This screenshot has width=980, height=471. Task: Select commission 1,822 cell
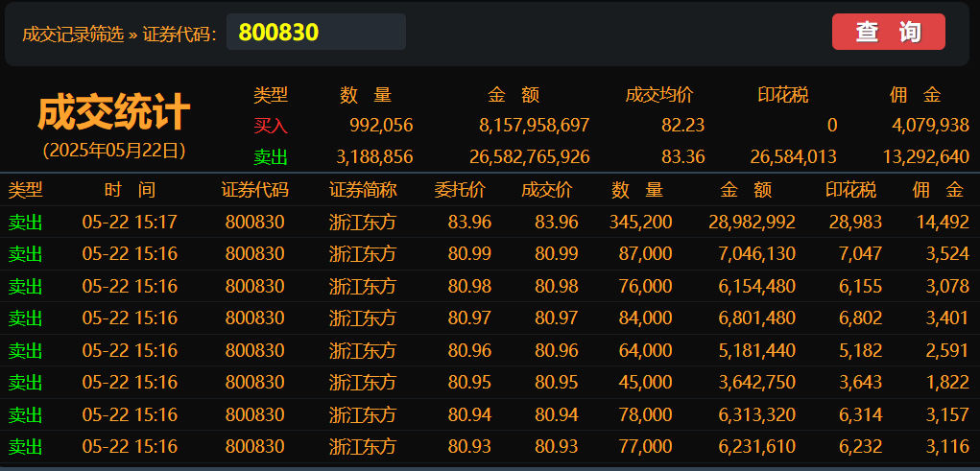[x=947, y=383]
